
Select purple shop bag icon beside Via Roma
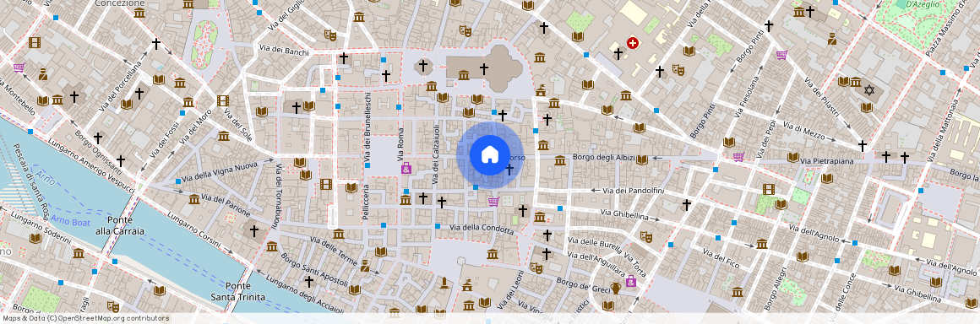406,167
